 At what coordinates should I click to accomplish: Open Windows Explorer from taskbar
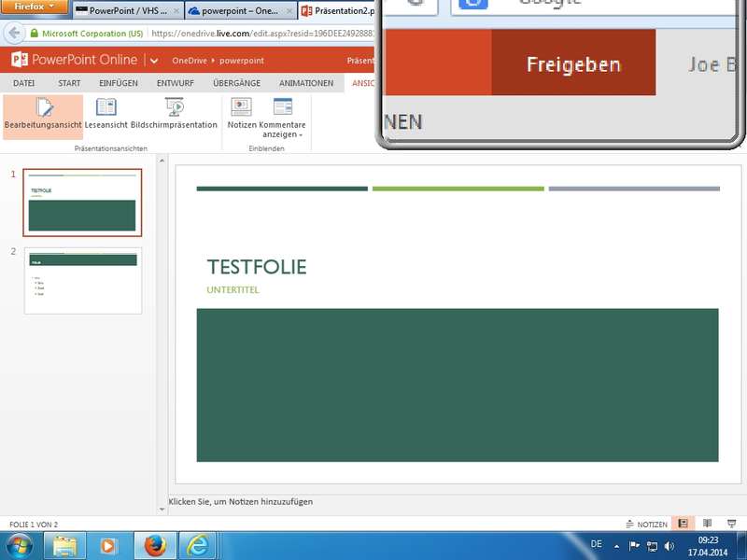click(64, 546)
